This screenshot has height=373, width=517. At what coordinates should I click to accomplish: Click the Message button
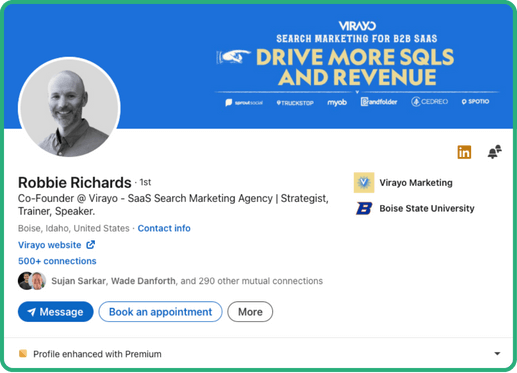pos(56,312)
